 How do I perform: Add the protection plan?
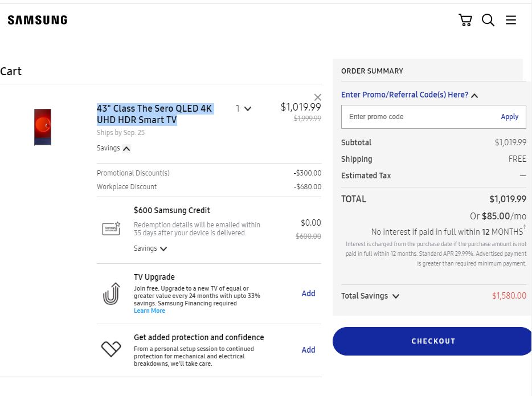click(308, 349)
